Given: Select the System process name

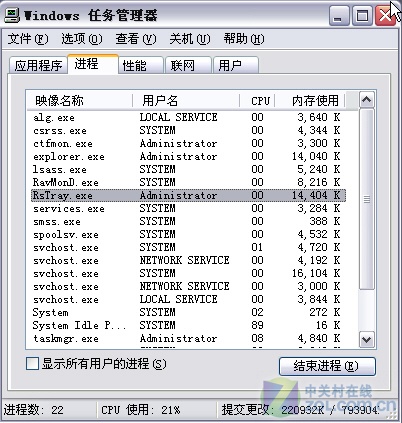Looking at the screenshot, I should (51, 313).
